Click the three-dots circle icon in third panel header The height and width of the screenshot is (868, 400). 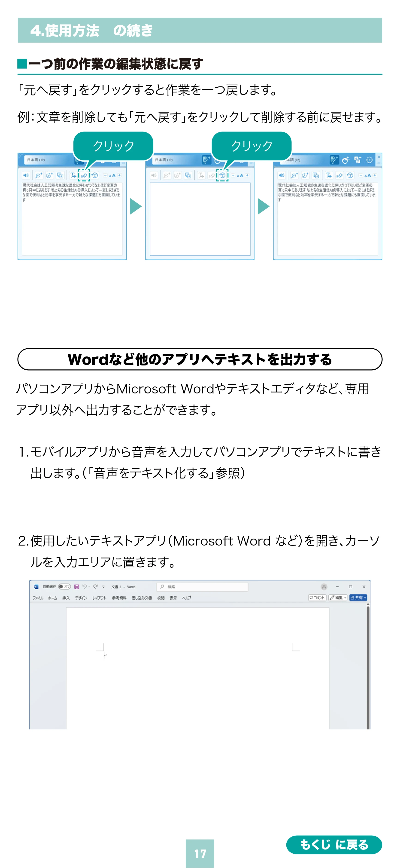369,160
